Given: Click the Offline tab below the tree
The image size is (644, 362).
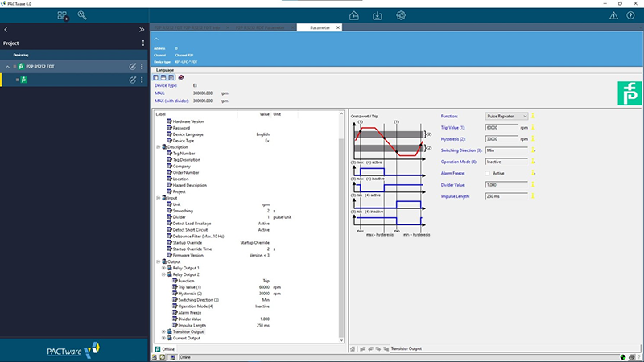Looking at the screenshot, I should [x=165, y=349].
